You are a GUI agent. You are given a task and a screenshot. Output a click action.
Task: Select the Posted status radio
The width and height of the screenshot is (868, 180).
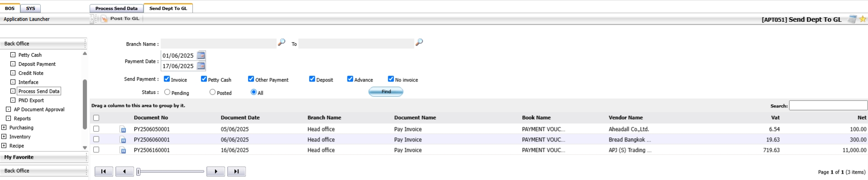[212, 92]
